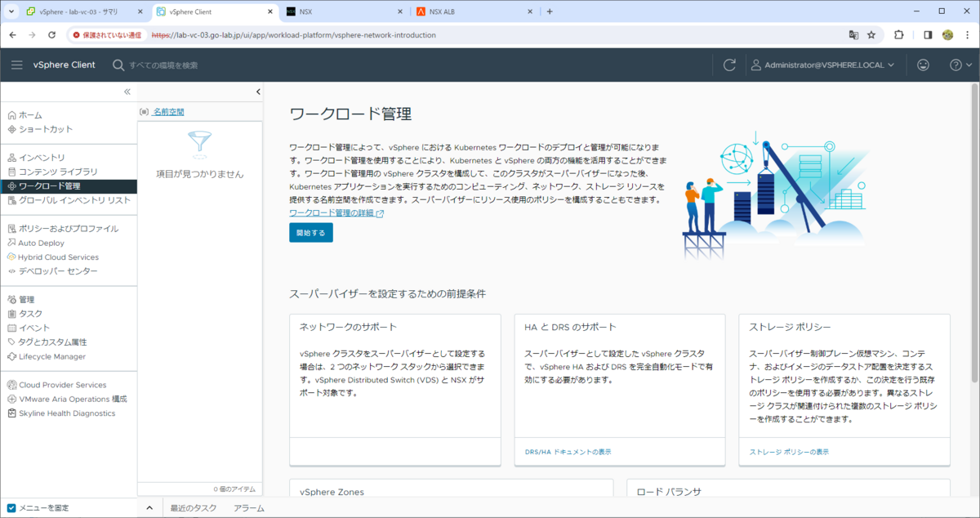The height and width of the screenshot is (518, 980).
Task: Switch to NSX browser tab
Action: tap(344, 11)
